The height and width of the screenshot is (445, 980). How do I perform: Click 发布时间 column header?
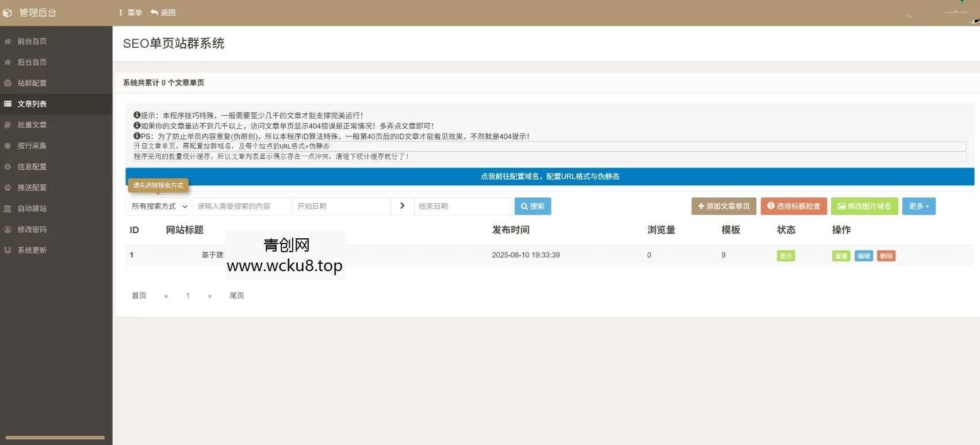click(511, 230)
